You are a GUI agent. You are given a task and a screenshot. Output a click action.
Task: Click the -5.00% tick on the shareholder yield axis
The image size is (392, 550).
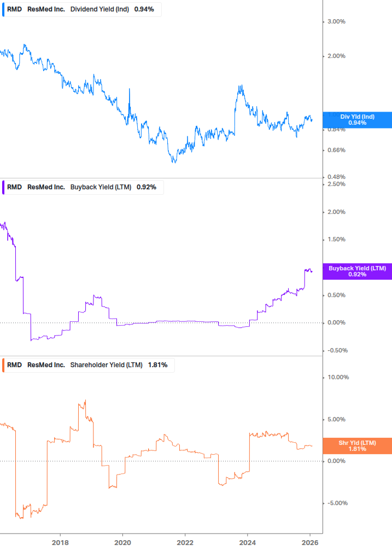pyautogui.click(x=337, y=503)
